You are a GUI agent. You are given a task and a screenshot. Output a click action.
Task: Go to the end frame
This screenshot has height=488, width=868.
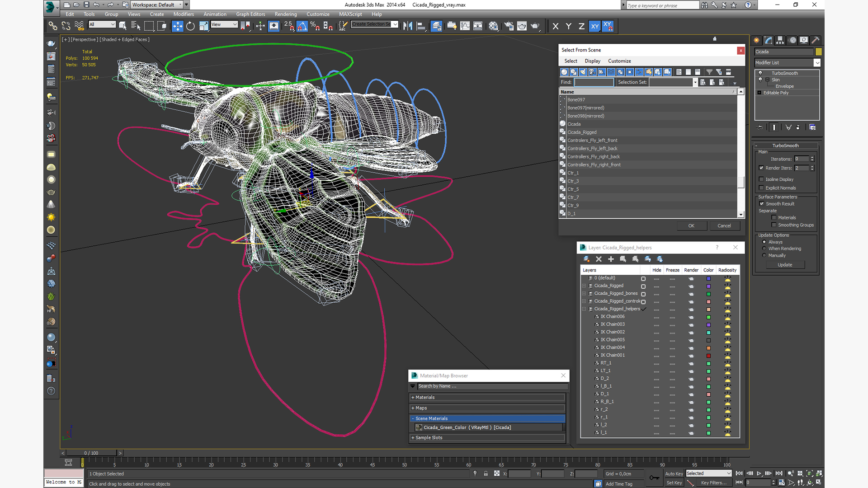click(x=779, y=473)
